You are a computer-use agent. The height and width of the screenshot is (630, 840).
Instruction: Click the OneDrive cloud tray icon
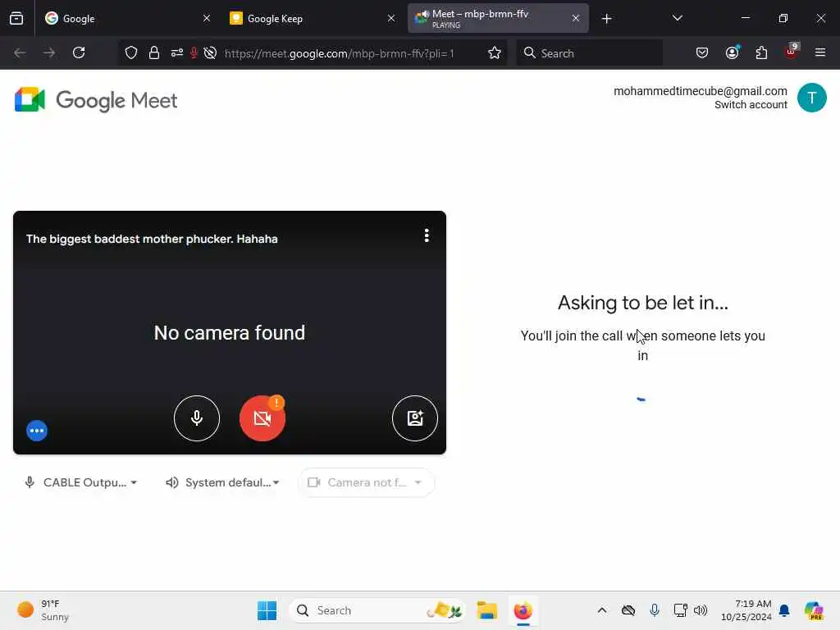coord(628,610)
